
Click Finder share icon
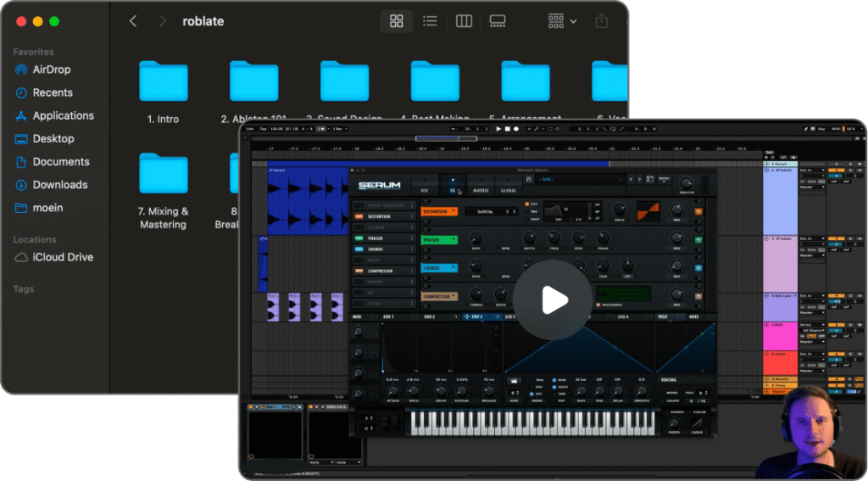(x=601, y=21)
